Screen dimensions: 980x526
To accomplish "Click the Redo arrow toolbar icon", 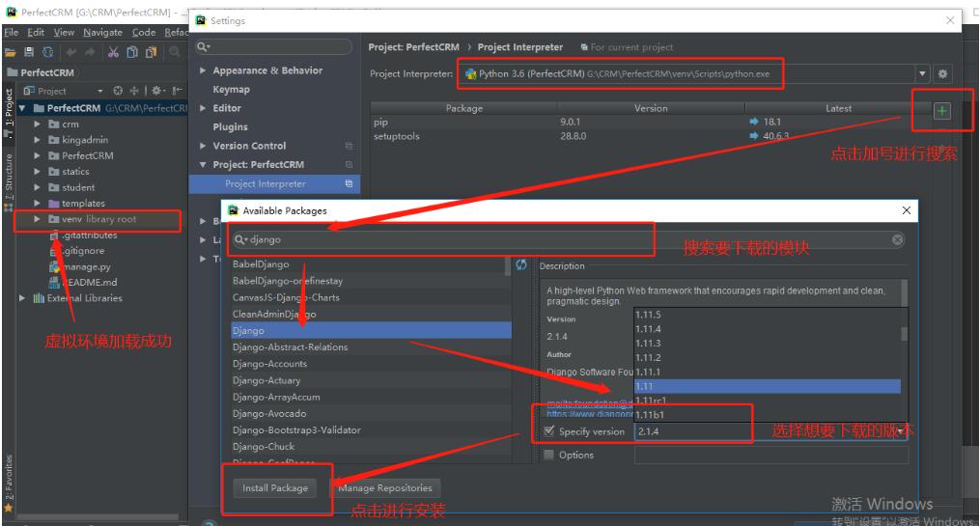I will (x=90, y=52).
